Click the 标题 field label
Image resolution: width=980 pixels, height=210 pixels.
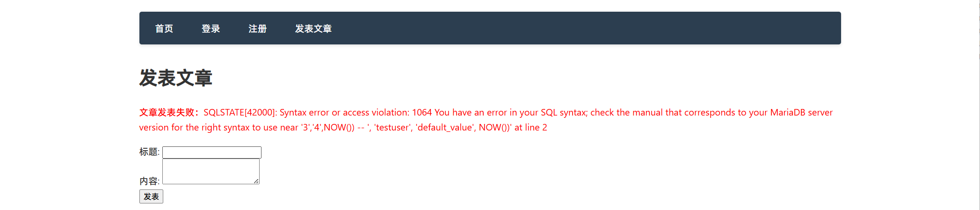149,152
